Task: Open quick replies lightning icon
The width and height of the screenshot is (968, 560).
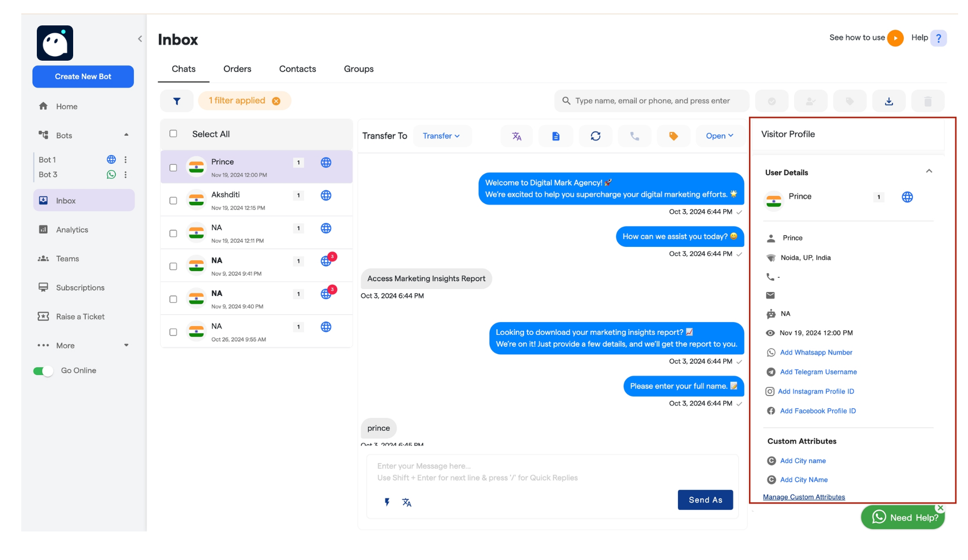Action: tap(387, 502)
